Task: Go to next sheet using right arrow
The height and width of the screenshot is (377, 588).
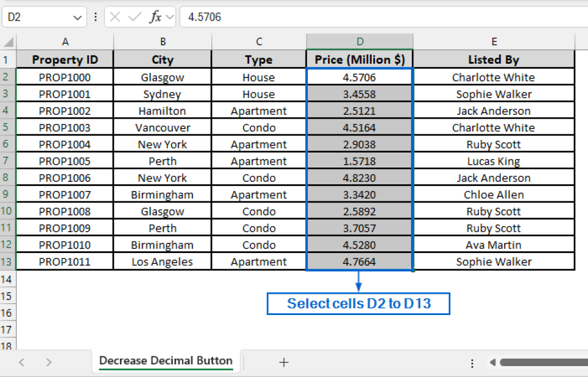Action: [x=49, y=362]
